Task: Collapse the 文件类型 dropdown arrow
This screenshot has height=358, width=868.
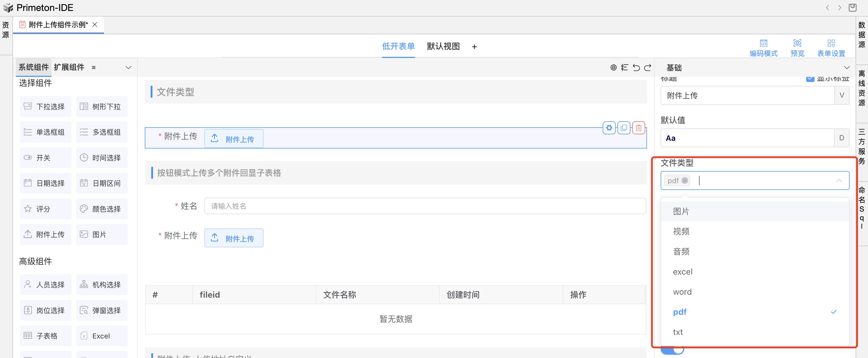Action: click(x=839, y=181)
